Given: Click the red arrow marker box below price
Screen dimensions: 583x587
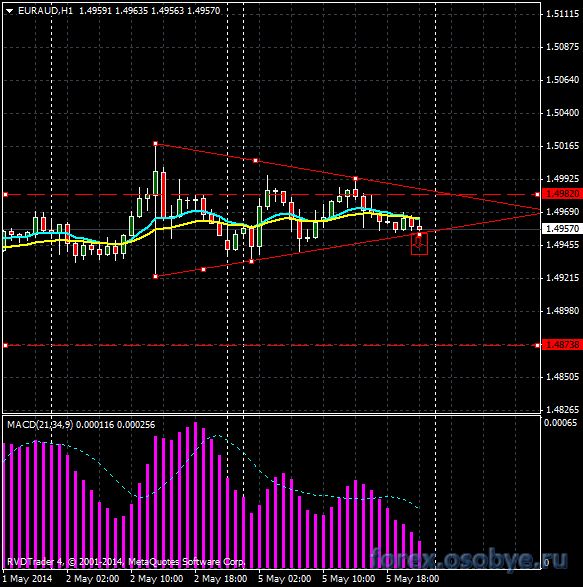Looking at the screenshot, I should tap(419, 244).
